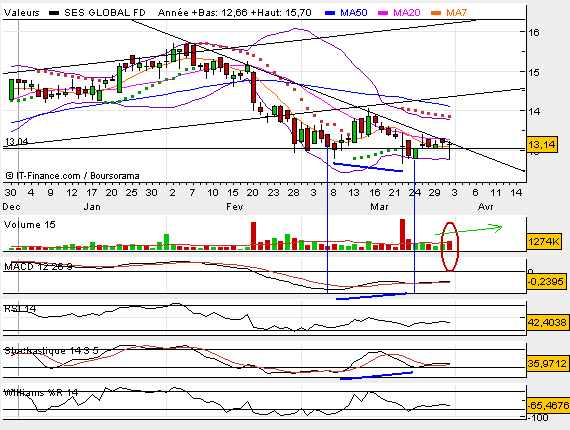Click the price axis label '16'

pos(534,32)
